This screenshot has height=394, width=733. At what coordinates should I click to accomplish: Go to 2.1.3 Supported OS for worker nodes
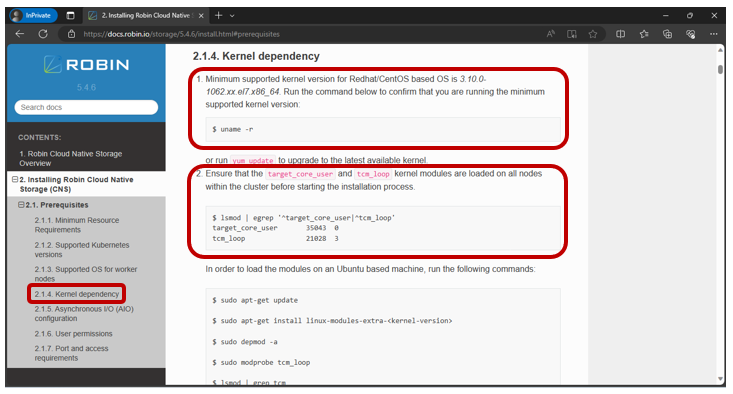click(86, 274)
